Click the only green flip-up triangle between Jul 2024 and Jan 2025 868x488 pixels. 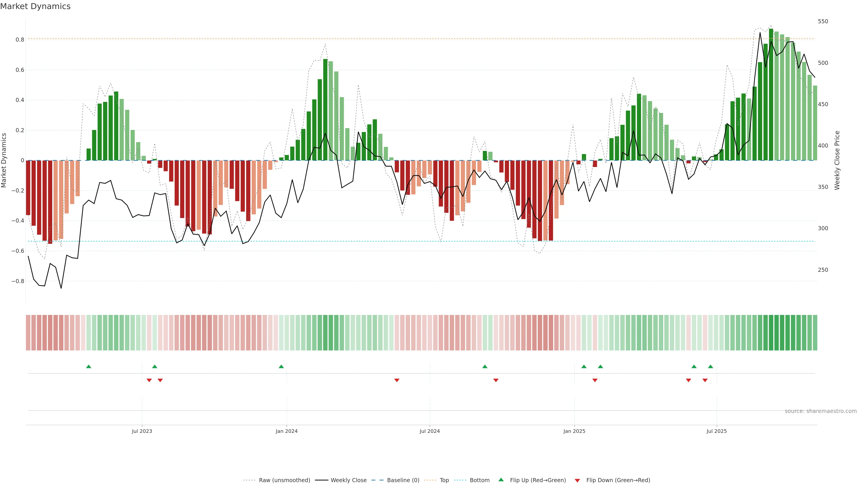tap(485, 366)
